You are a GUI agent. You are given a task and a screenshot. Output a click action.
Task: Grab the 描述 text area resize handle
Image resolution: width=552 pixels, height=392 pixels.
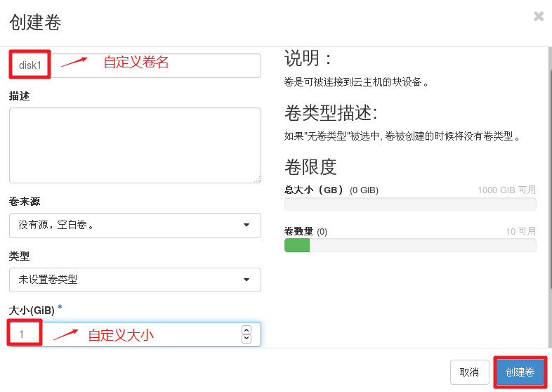click(x=257, y=179)
